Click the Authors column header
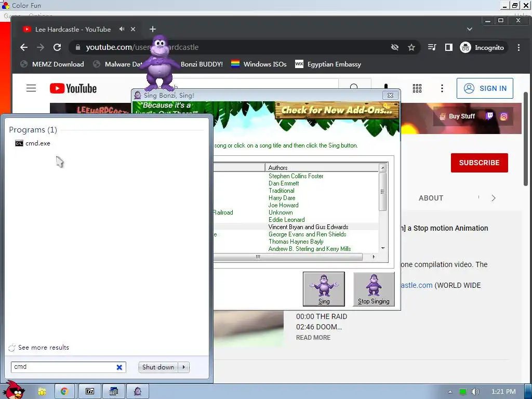This screenshot has width=532, height=399. (322, 168)
